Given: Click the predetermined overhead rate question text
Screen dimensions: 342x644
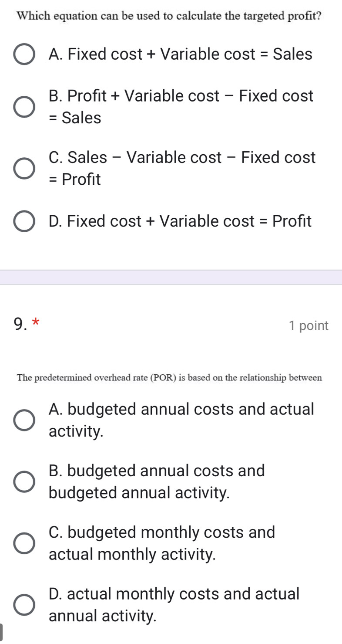Looking at the screenshot, I should pyautogui.click(x=170, y=378).
